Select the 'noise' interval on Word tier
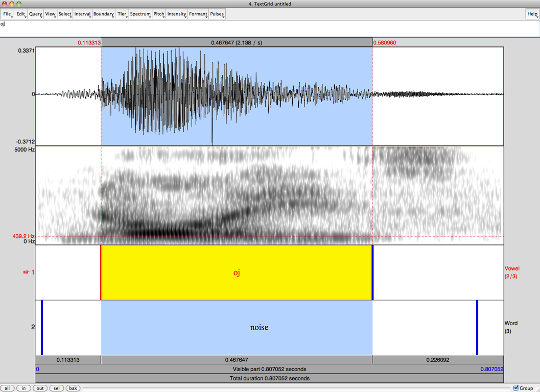Image resolution: width=540 pixels, height=392 pixels. pos(259,327)
